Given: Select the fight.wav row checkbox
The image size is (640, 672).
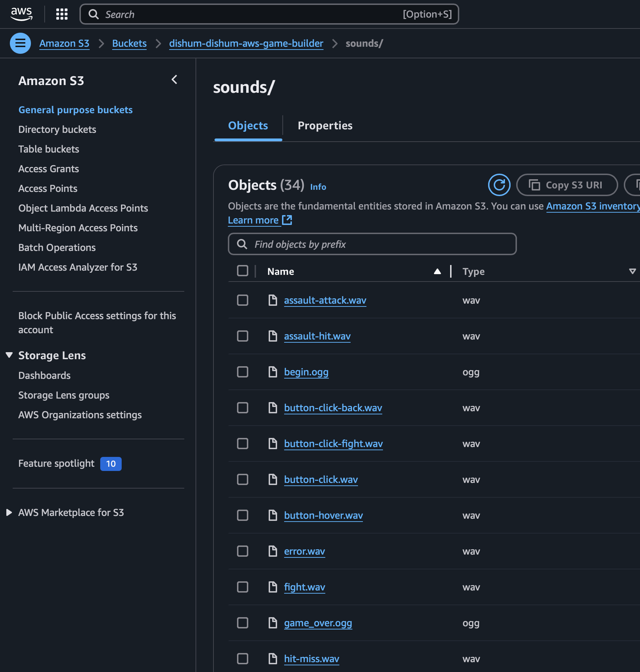Looking at the screenshot, I should click(243, 587).
